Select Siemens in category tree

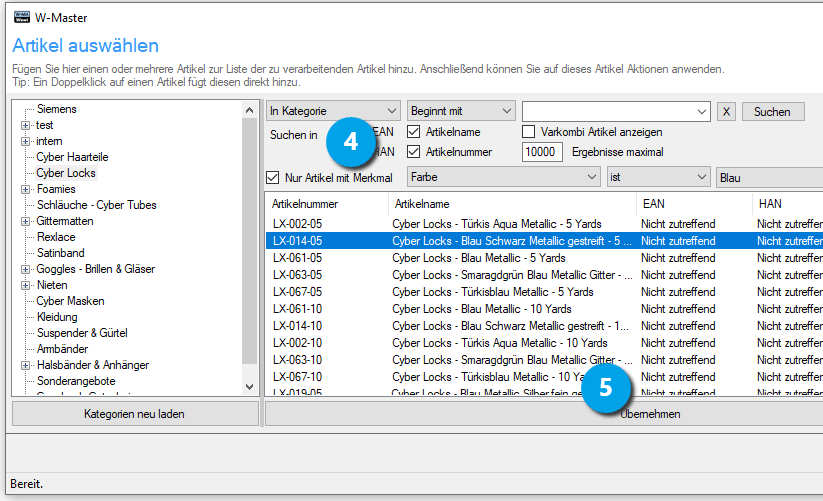[57, 109]
